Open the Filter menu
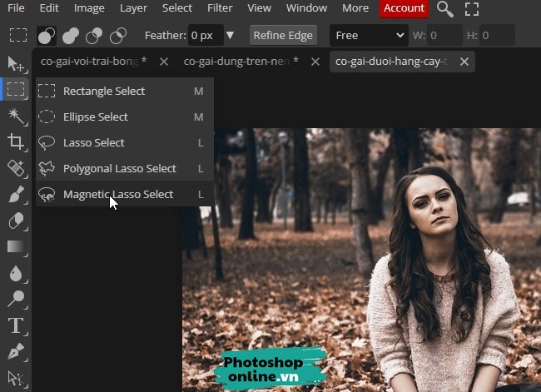 click(x=220, y=8)
